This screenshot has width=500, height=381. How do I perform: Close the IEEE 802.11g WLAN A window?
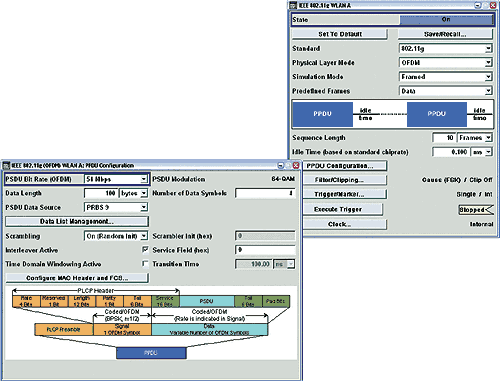493,5
